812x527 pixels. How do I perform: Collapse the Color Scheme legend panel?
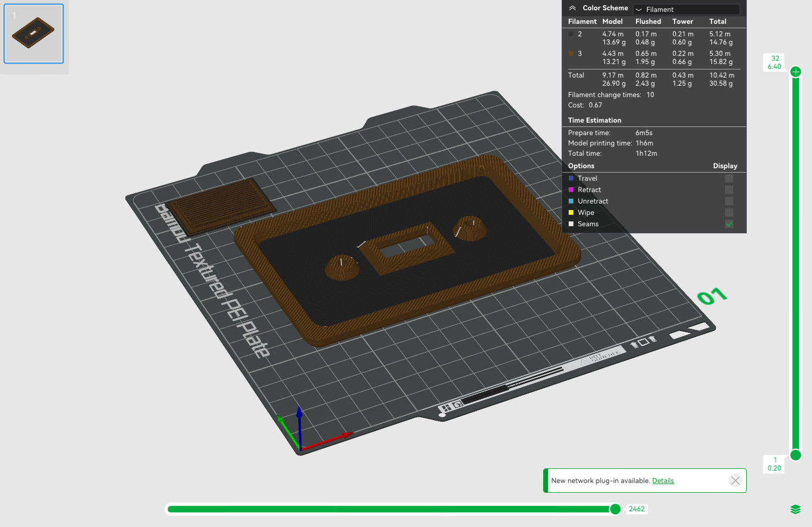click(572, 8)
